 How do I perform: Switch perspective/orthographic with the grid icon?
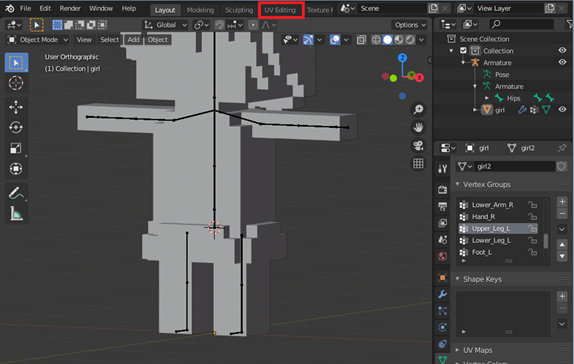pos(418,163)
